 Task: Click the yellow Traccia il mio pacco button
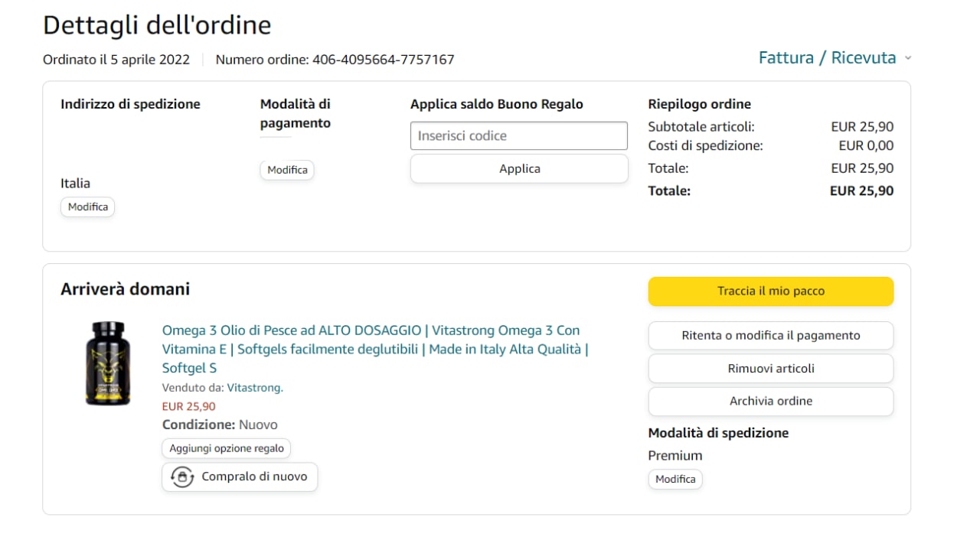point(770,291)
